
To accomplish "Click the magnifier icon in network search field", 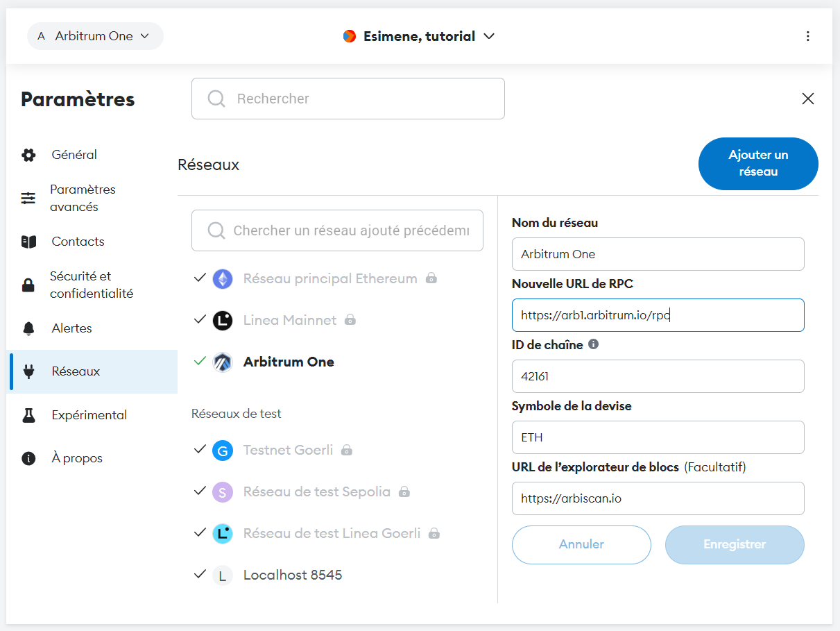I will tap(216, 230).
